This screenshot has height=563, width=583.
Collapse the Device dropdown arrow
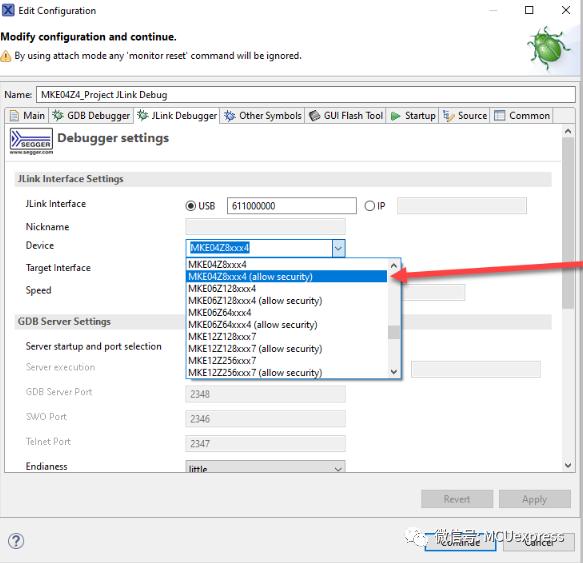tap(338, 248)
